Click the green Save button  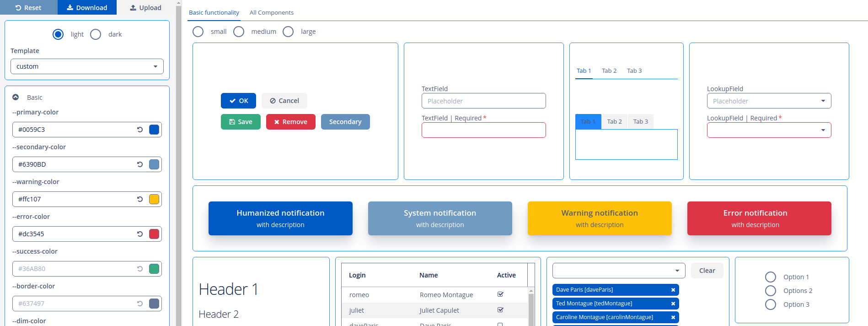(241, 122)
